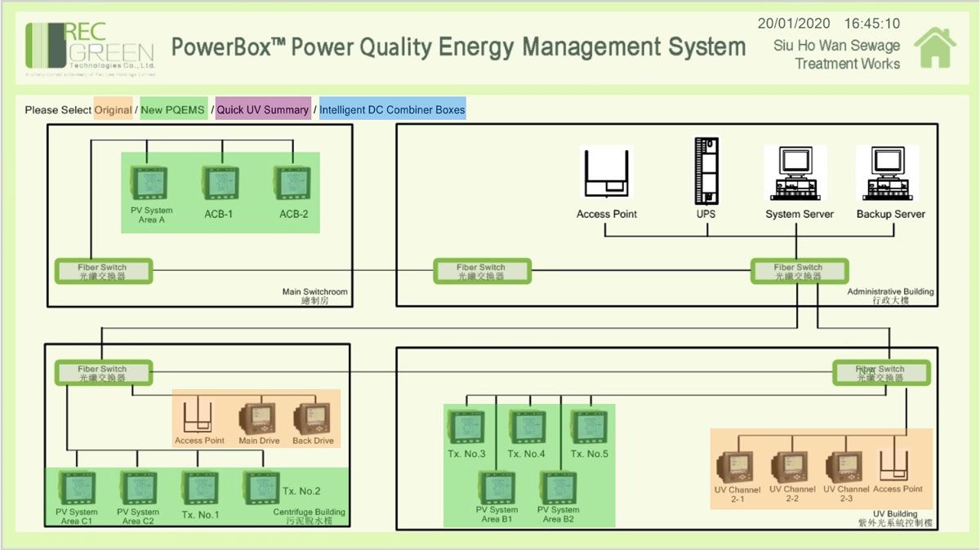This screenshot has height=550, width=980.
Task: Click the clock time 16:45:10
Action: click(872, 24)
